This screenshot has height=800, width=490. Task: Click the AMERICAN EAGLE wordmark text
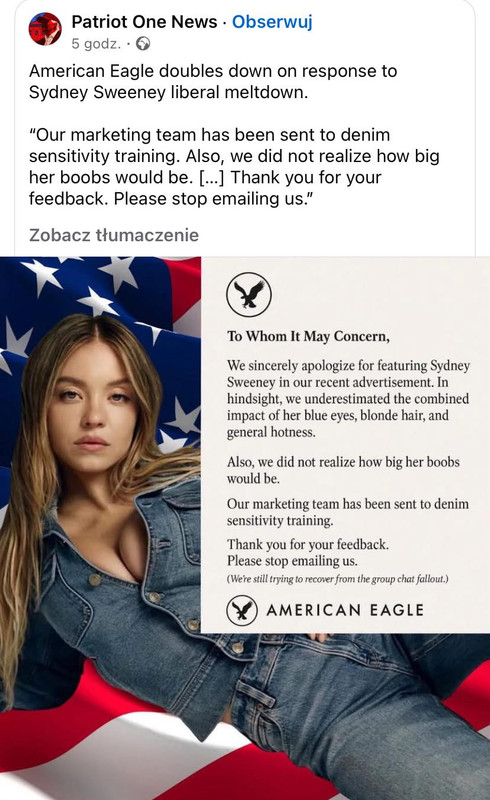click(345, 610)
